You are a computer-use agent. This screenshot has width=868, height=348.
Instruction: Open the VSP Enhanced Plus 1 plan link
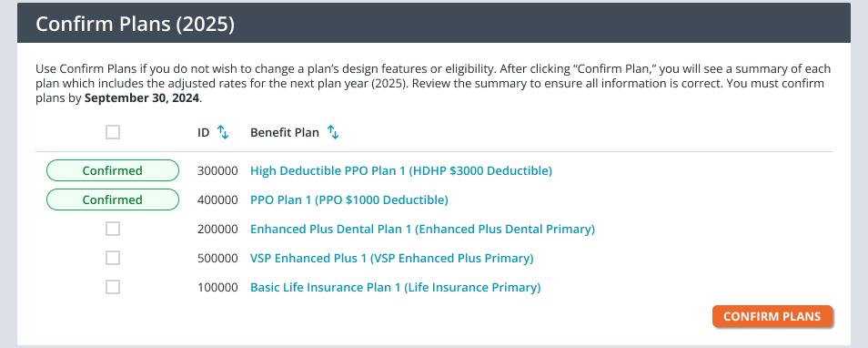pyautogui.click(x=392, y=258)
